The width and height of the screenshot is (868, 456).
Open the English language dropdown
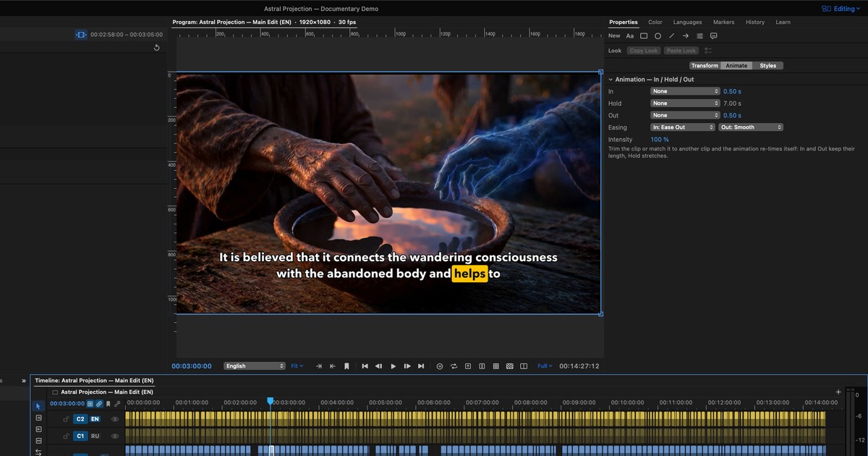tap(255, 366)
